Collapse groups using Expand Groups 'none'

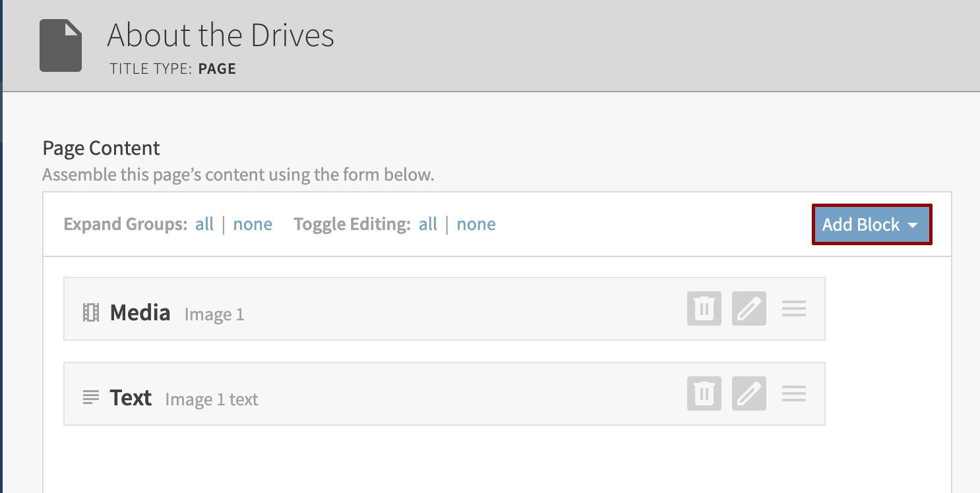click(x=253, y=224)
